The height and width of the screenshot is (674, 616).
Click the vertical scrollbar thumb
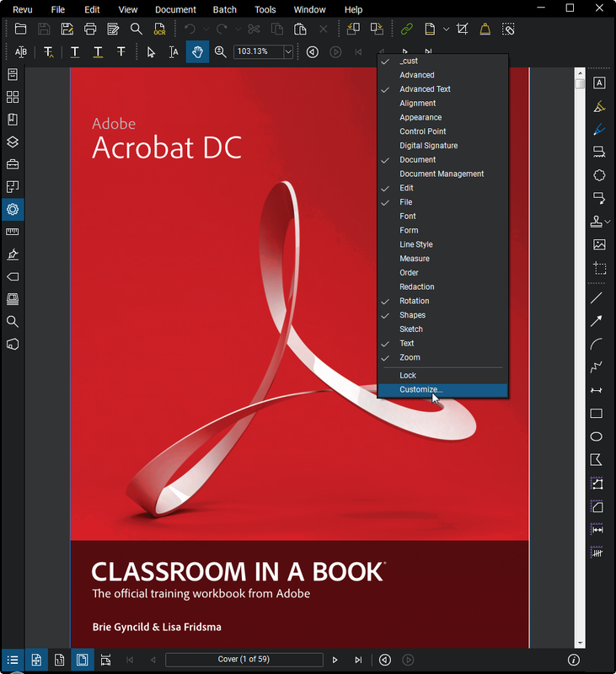pyautogui.click(x=580, y=83)
